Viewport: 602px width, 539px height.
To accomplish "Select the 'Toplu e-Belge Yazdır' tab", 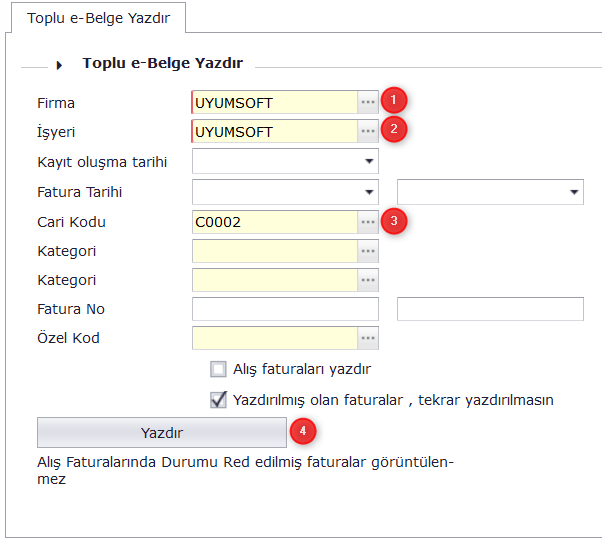I will 98,19.
